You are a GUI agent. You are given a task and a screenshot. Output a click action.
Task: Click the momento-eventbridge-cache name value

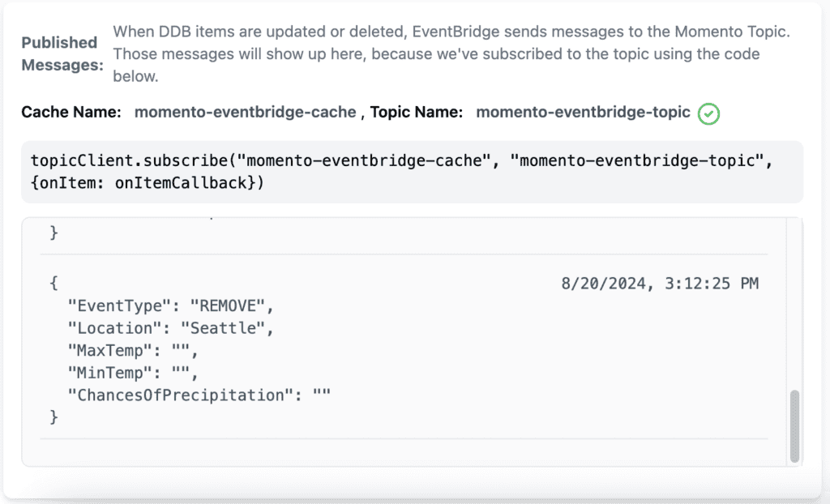pyautogui.click(x=245, y=113)
